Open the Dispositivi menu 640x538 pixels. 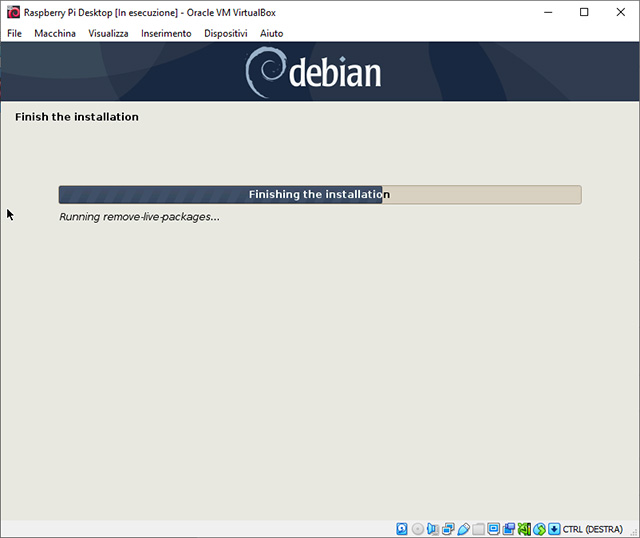[225, 33]
